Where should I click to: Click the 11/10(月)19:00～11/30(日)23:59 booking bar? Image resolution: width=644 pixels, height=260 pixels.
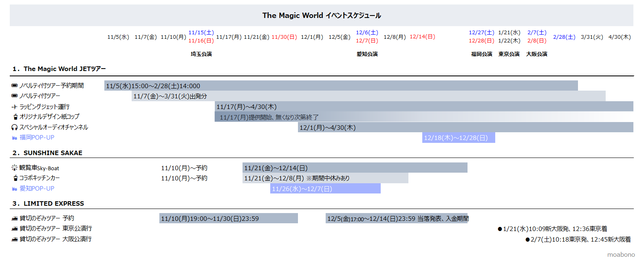point(228,218)
